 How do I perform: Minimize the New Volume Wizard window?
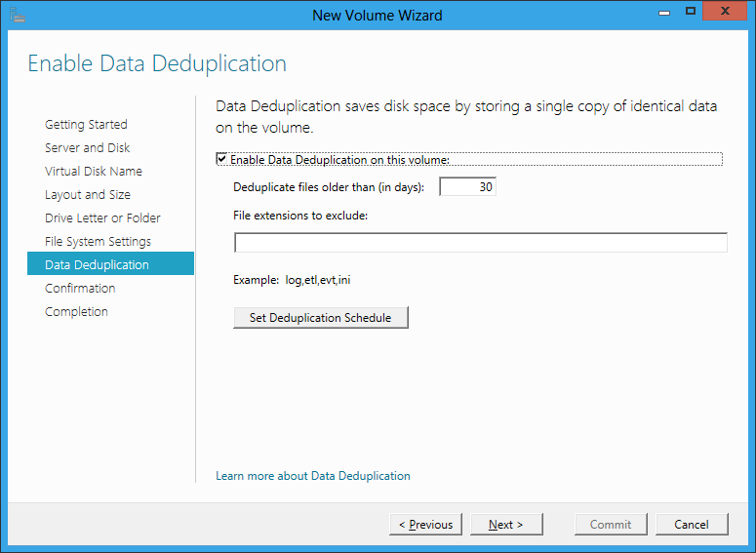click(x=664, y=12)
